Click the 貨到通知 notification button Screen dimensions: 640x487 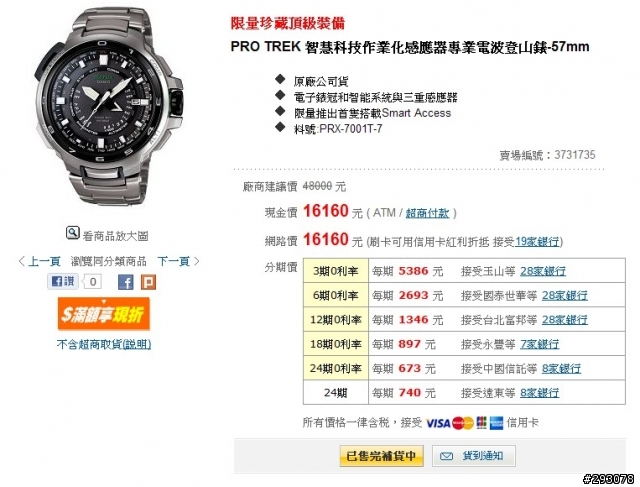click(x=474, y=456)
